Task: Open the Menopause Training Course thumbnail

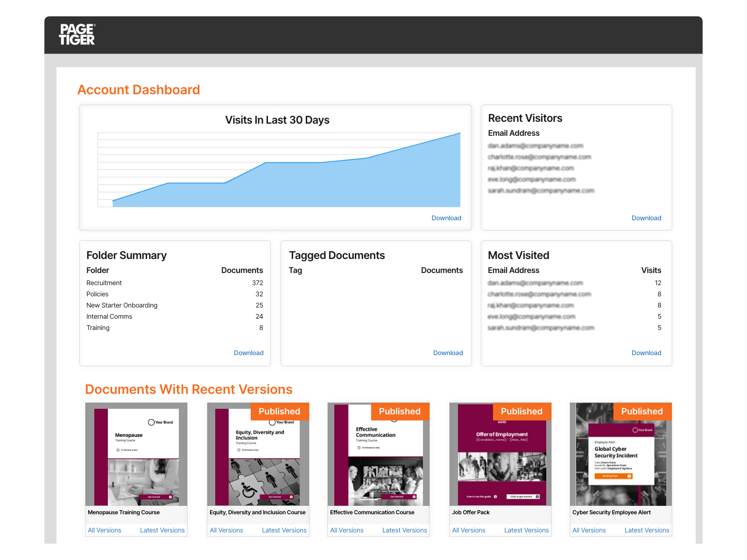Action: 136,455
